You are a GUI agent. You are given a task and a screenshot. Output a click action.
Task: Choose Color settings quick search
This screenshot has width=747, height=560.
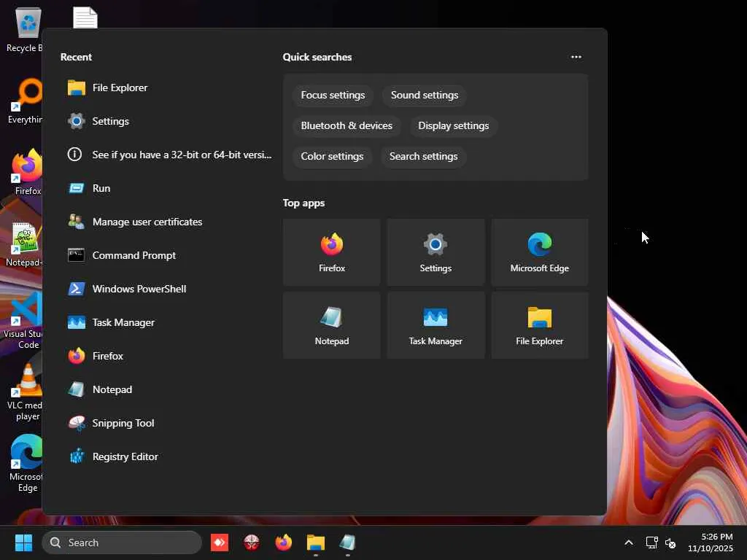click(x=332, y=156)
